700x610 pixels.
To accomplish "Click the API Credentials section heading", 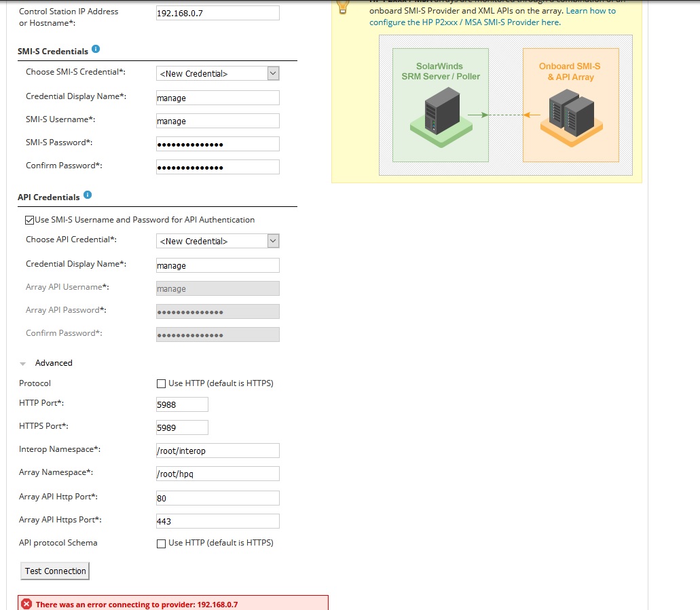I will [49, 197].
